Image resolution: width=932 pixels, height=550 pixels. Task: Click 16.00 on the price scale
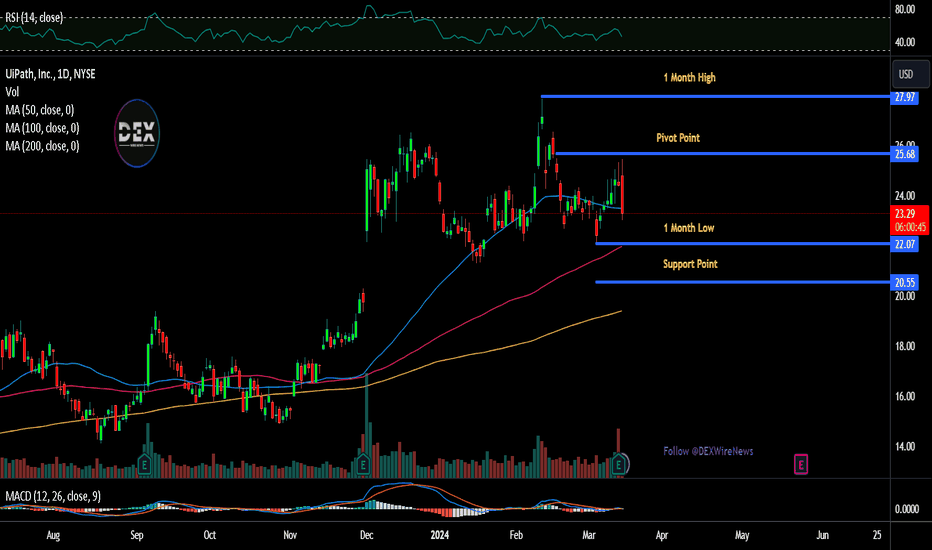905,396
